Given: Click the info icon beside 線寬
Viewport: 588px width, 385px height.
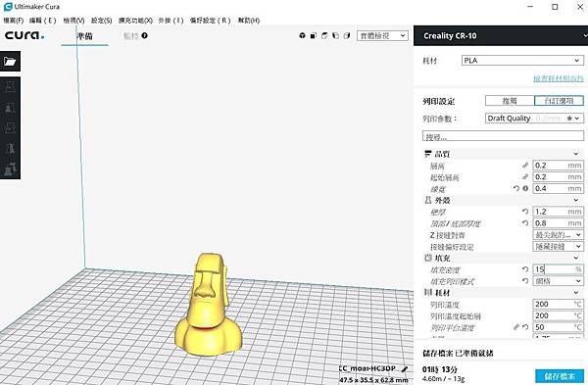Looking at the screenshot, I should coord(525,188).
